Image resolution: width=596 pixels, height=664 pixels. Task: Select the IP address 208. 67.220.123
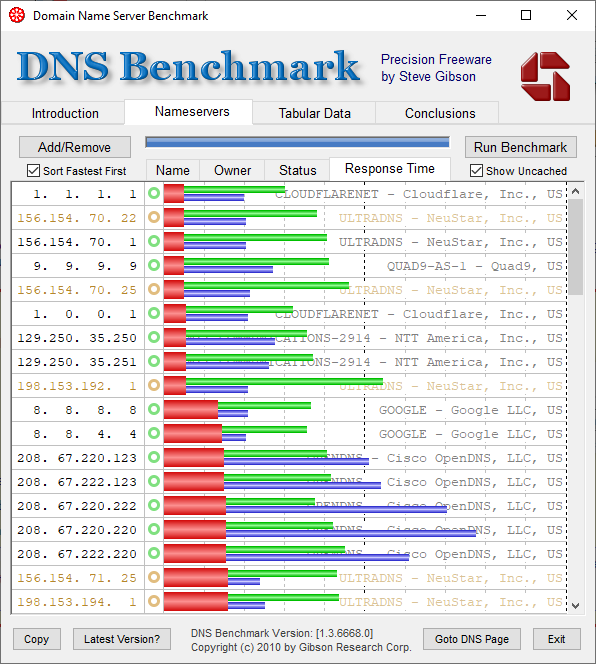(77, 458)
